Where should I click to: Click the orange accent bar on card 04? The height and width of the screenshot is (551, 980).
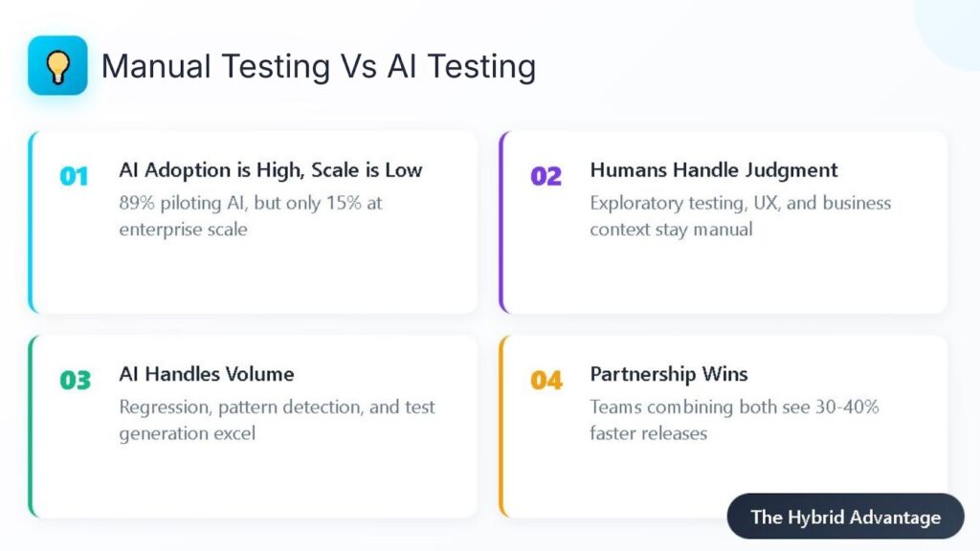502,426
